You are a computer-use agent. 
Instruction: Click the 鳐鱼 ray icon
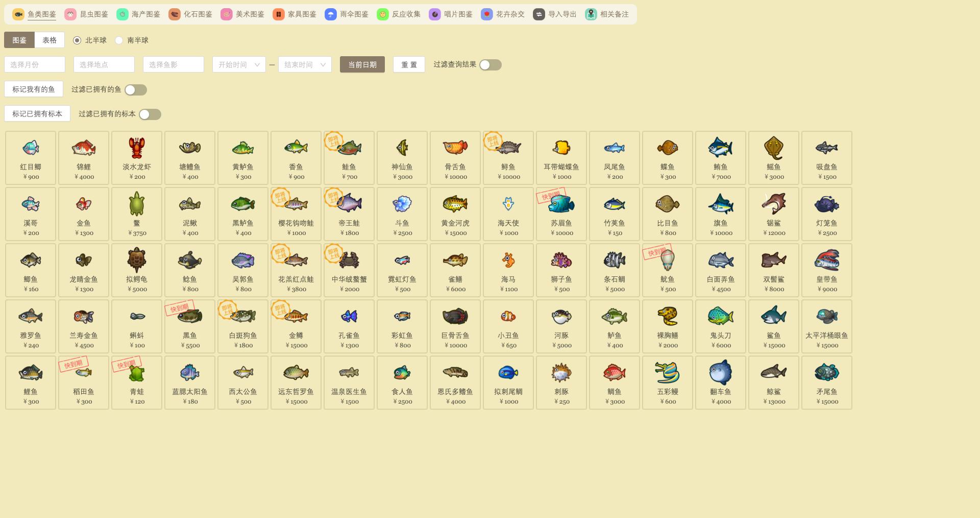pos(774,148)
